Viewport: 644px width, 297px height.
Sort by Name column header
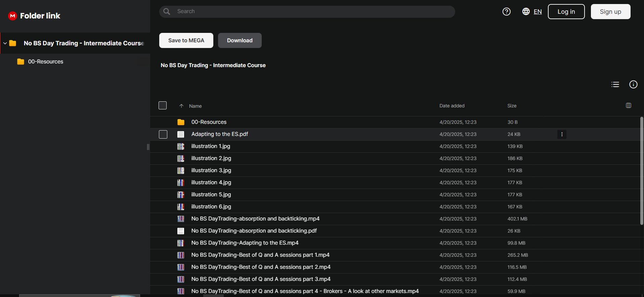[195, 106]
